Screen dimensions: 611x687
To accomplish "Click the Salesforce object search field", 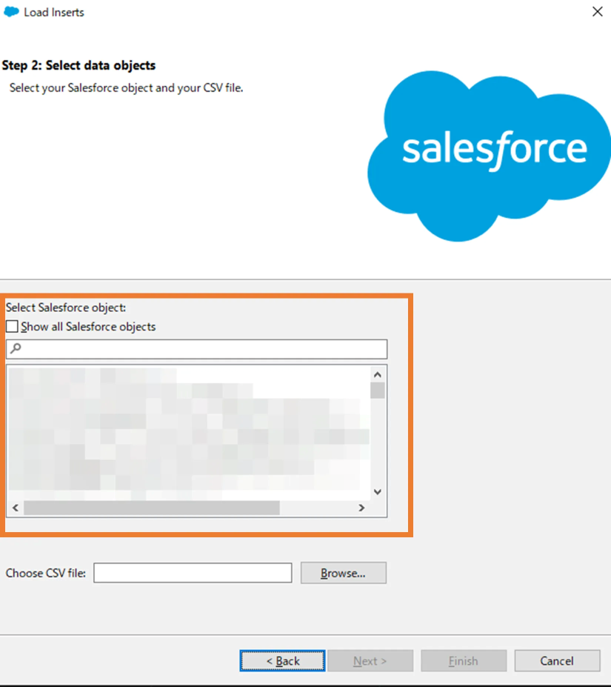I will [197, 349].
